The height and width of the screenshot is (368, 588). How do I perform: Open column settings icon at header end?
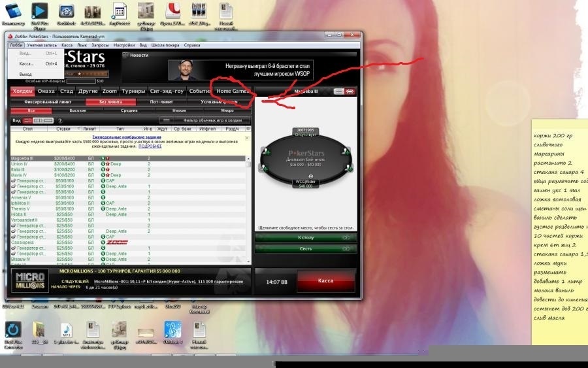coord(248,129)
